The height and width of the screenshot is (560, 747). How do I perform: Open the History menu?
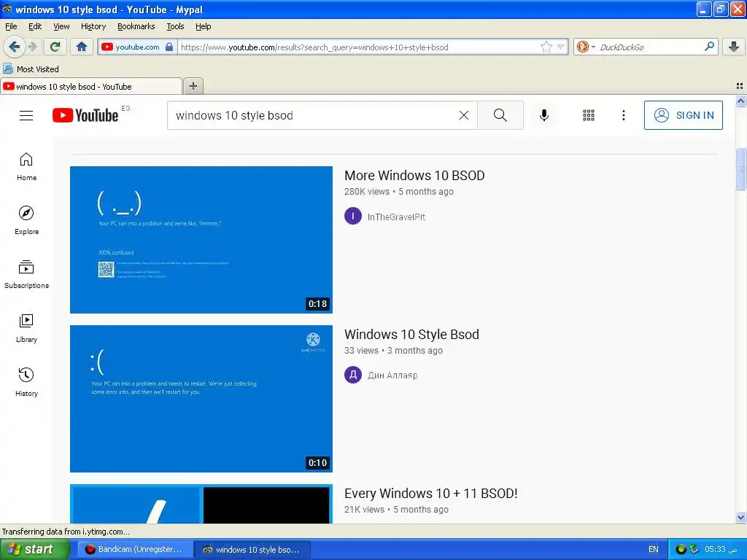pyautogui.click(x=93, y=26)
